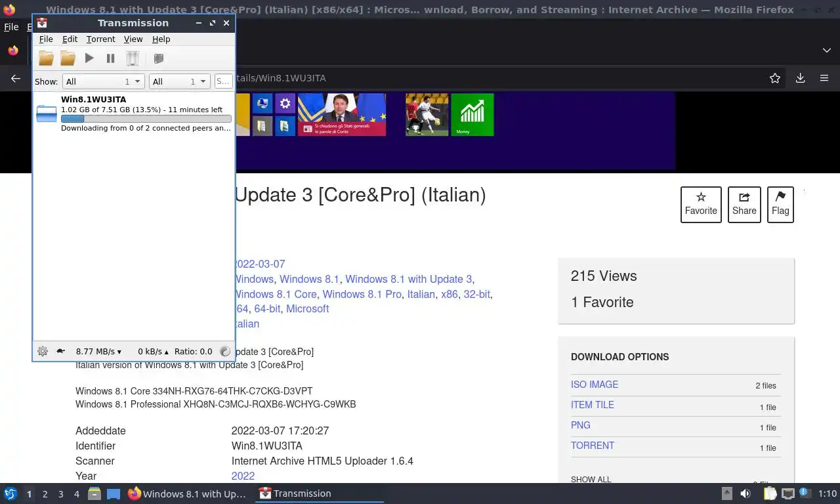
Task: Expand Firefox list-all-tabs chevron
Action: point(826,51)
